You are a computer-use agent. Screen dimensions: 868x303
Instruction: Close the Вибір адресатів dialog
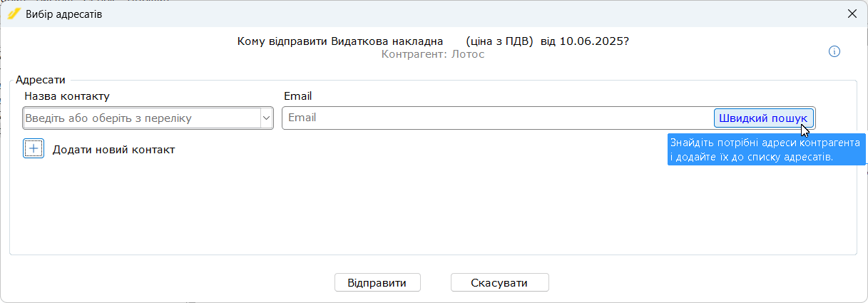852,14
